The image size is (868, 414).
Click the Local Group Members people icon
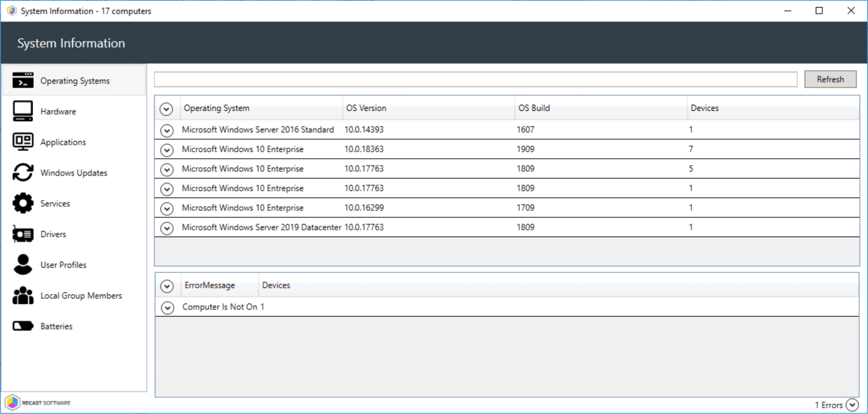pyautogui.click(x=23, y=295)
